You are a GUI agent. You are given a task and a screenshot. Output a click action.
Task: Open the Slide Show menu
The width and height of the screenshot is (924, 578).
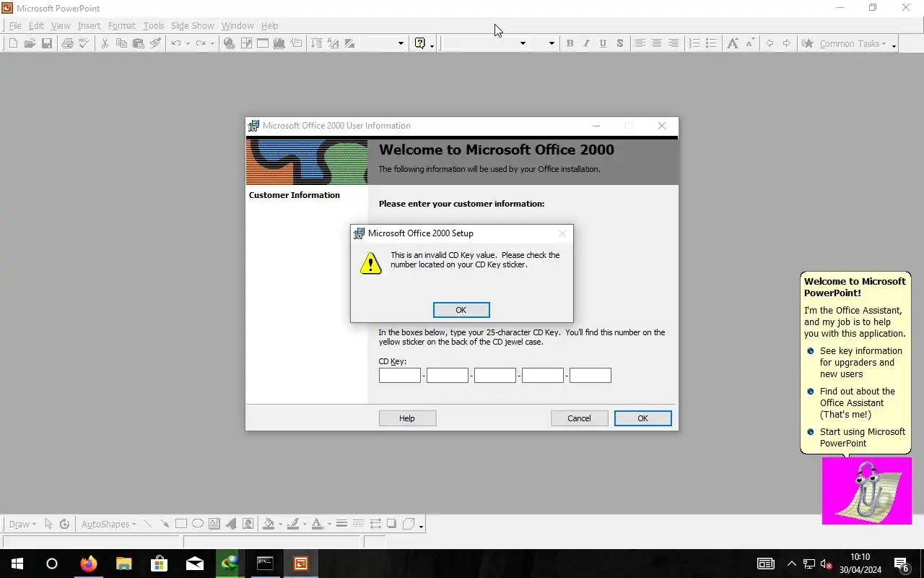[192, 25]
